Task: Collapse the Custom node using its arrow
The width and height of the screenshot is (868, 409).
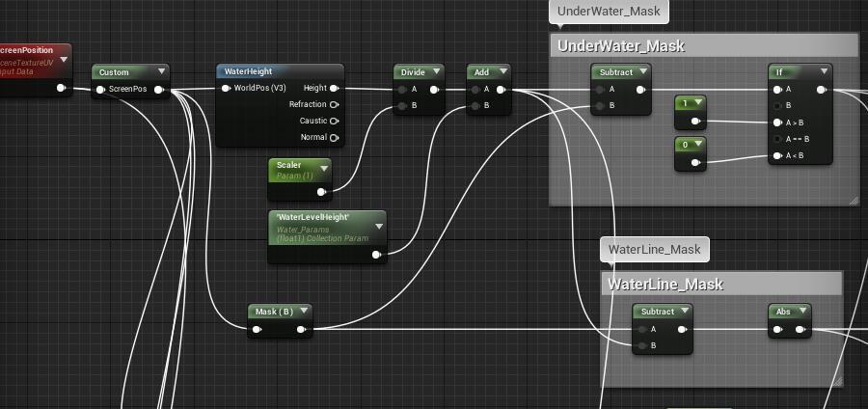Action: [x=161, y=71]
